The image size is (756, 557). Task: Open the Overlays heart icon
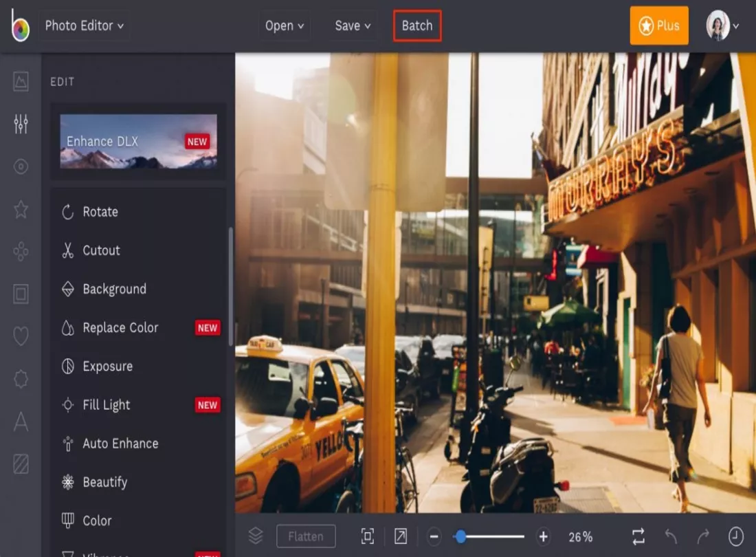point(21,336)
